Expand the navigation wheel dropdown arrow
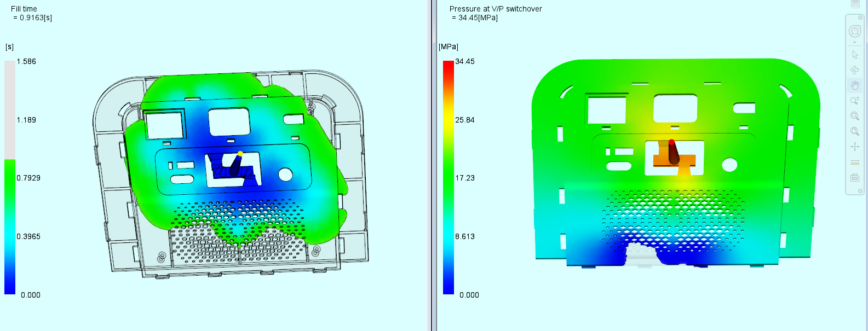The height and width of the screenshot is (331, 868). [855, 43]
